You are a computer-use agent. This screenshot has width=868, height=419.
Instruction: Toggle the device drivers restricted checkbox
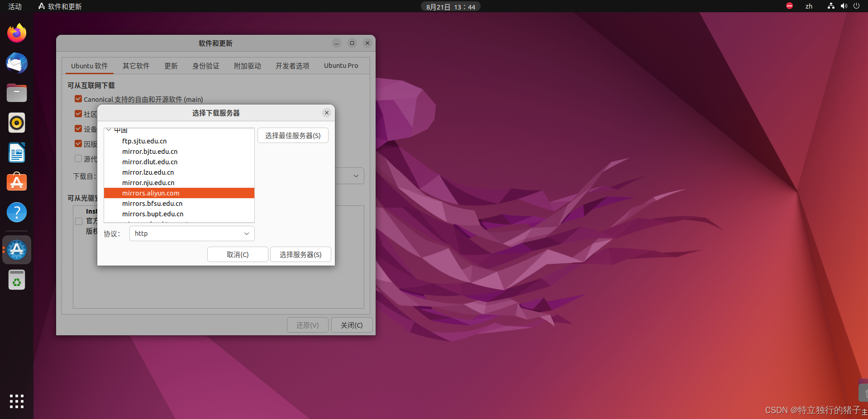click(x=78, y=129)
